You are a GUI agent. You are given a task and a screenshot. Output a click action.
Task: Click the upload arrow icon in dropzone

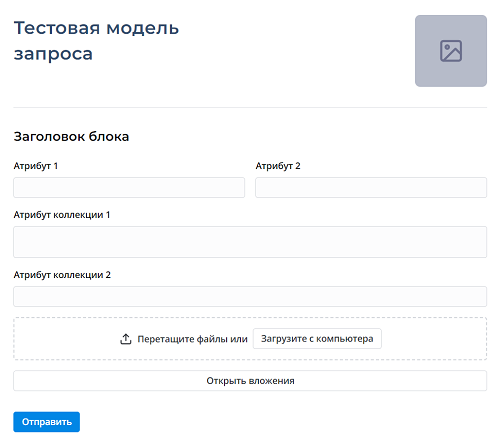pos(126,339)
